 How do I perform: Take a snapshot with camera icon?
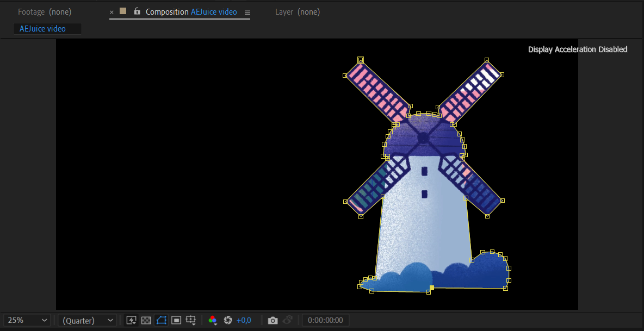click(273, 320)
